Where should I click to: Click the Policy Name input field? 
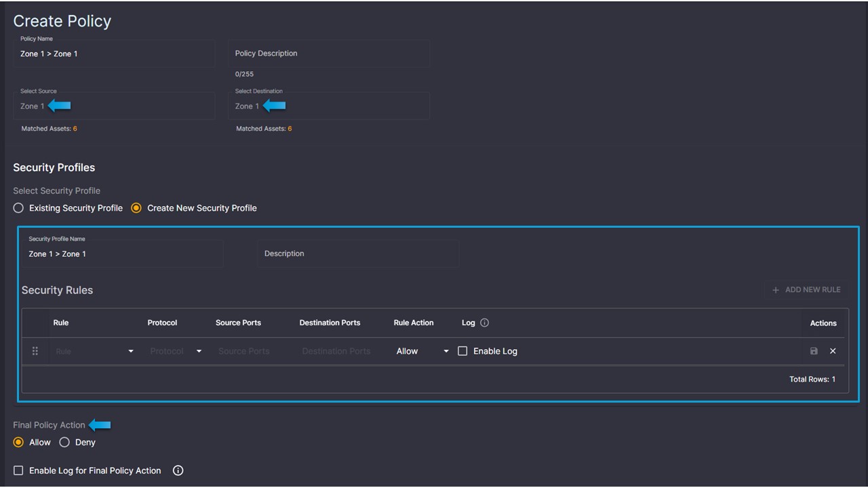(x=114, y=54)
